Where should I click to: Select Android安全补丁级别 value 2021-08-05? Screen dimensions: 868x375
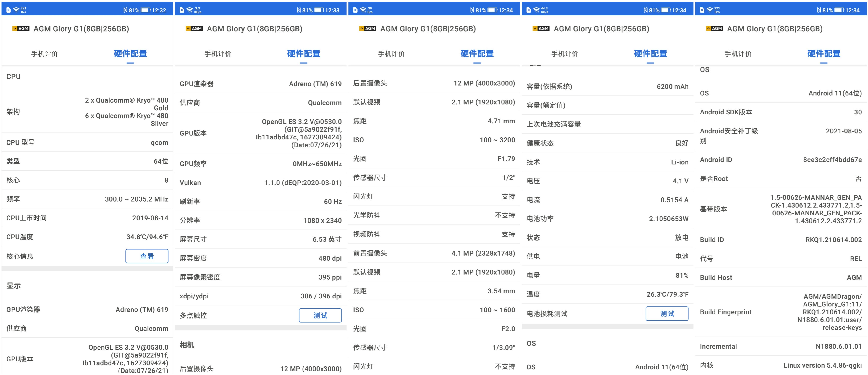pyautogui.click(x=844, y=131)
